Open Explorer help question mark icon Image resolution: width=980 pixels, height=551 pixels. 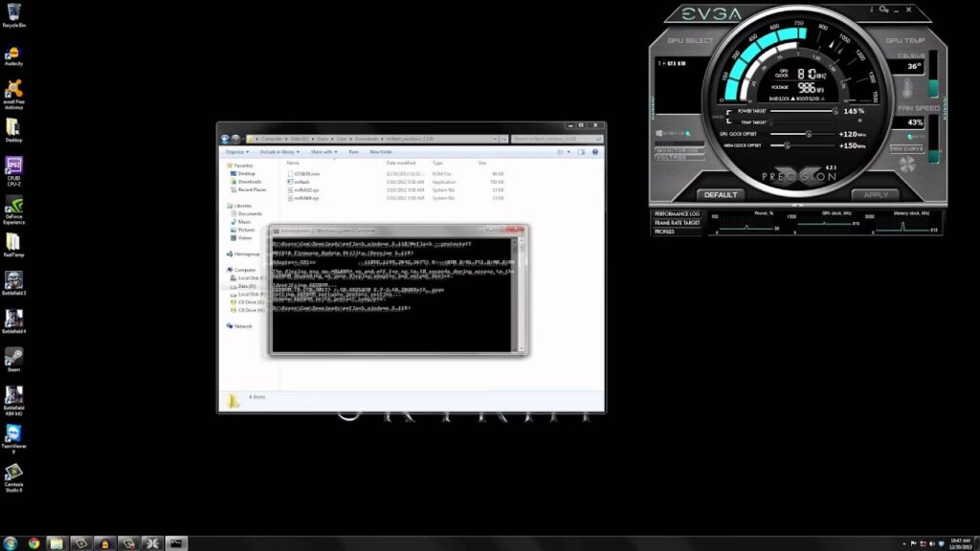pos(595,152)
